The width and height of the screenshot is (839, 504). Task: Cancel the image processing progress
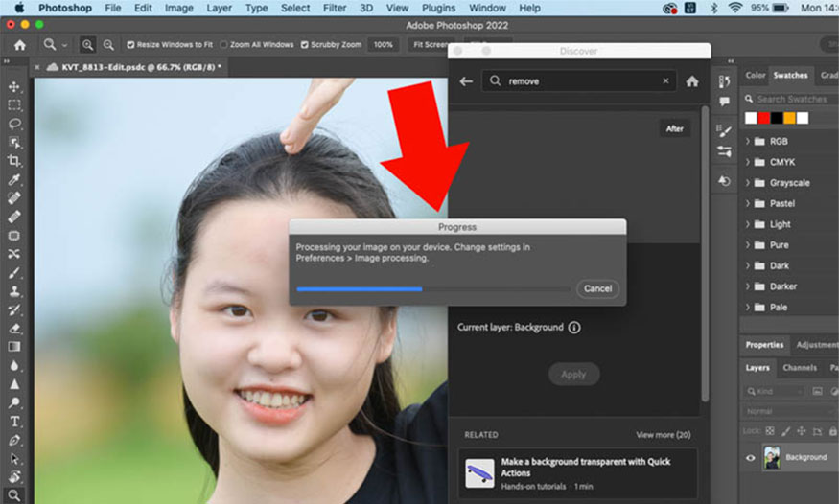pyautogui.click(x=597, y=288)
